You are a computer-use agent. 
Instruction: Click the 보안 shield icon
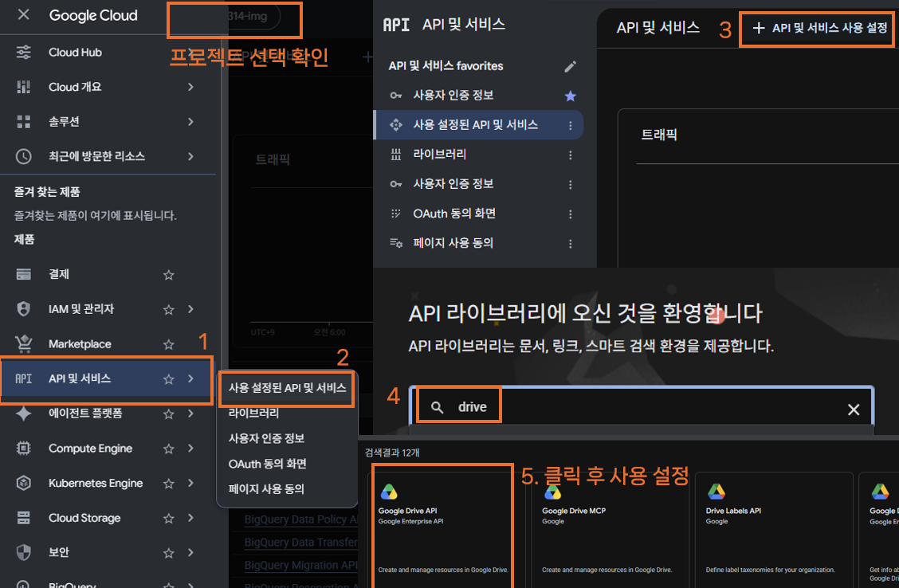[23, 552]
